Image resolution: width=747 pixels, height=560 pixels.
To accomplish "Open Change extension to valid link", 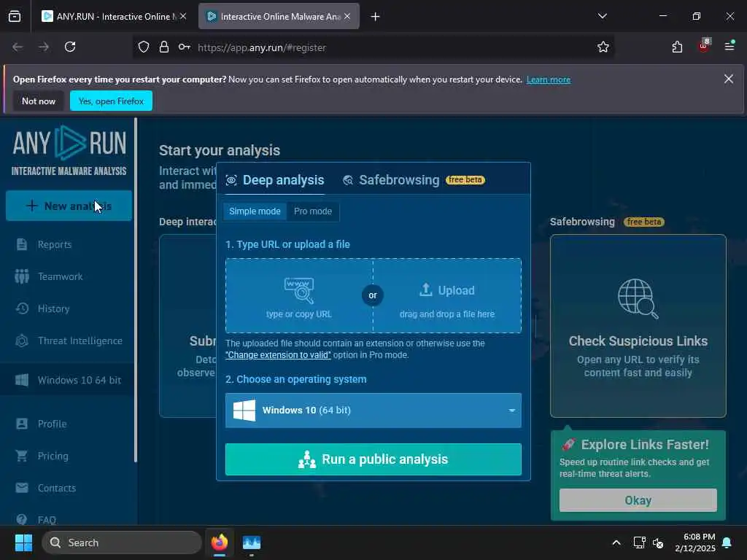I will point(278,355).
